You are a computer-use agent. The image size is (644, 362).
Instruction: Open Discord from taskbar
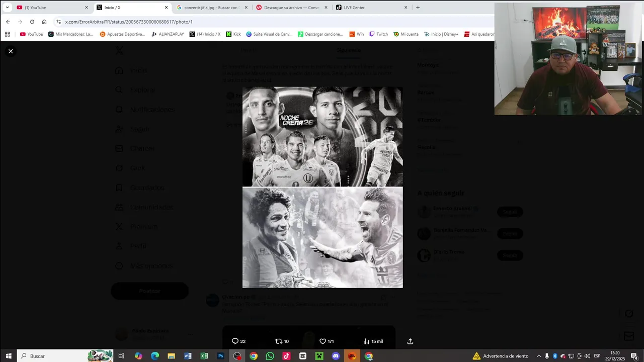[336, 356]
